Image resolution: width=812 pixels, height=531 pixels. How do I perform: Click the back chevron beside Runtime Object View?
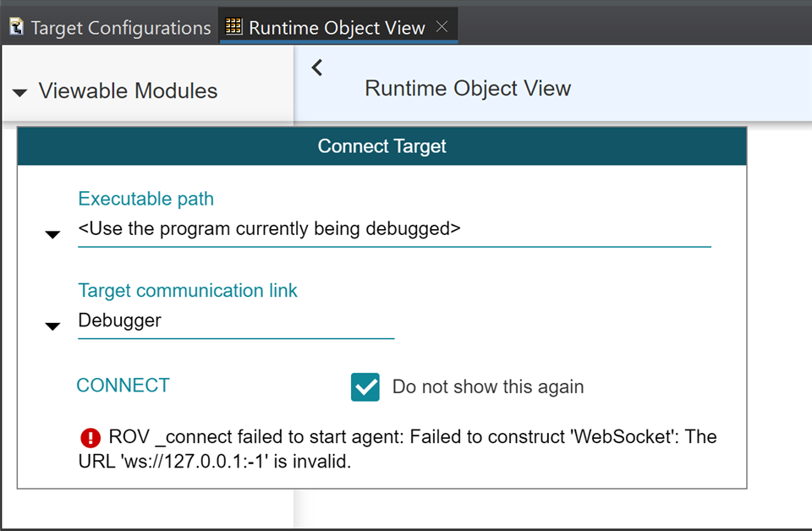coord(317,68)
